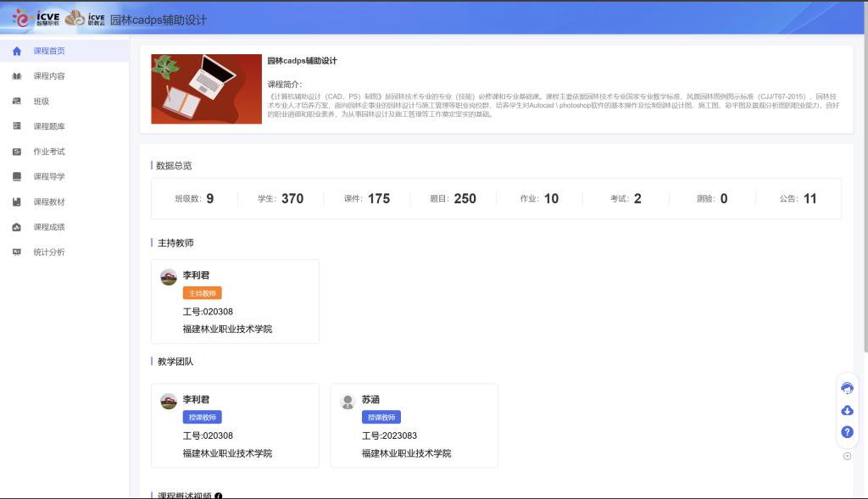
Task: Click 福建林业职业技术学院 under 苏涵
Action: 406,453
